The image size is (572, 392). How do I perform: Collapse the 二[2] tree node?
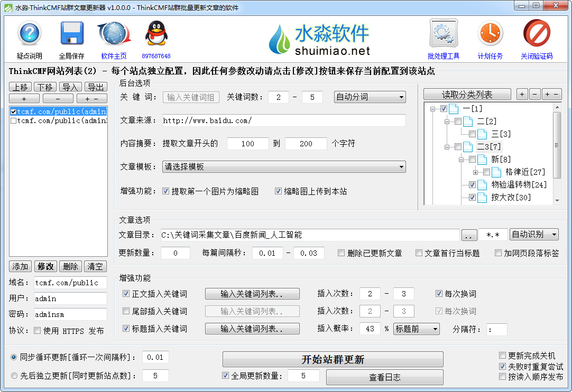pos(447,122)
